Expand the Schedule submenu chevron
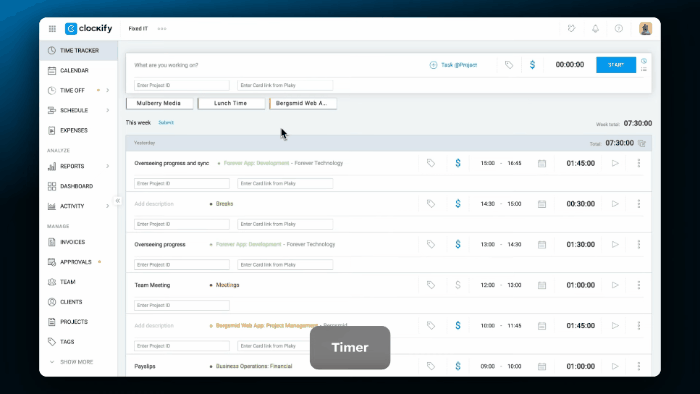700x394 pixels. (x=108, y=110)
